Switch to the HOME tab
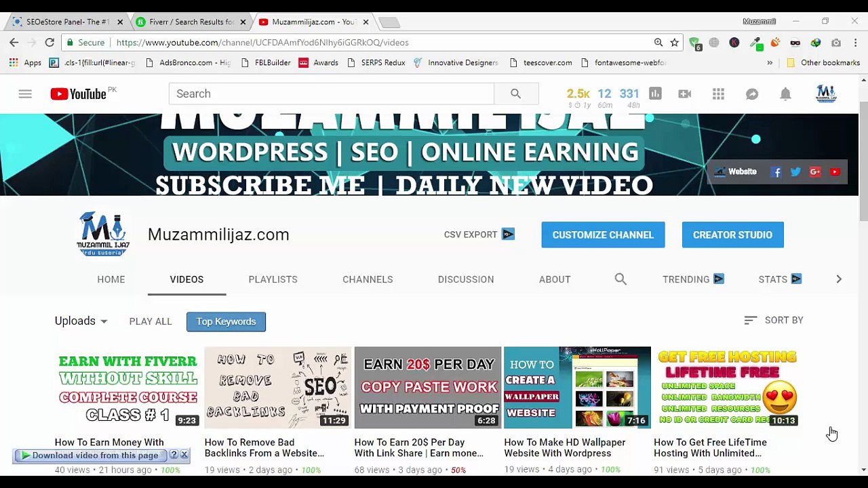The width and height of the screenshot is (868, 488). point(111,279)
